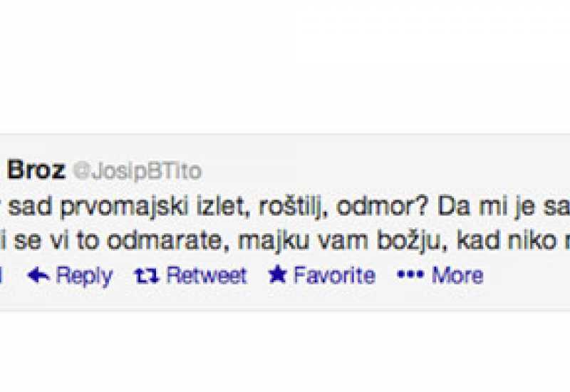Click the phrase 'majku vam božju'
The height and width of the screenshot is (392, 570).
pyautogui.click(x=339, y=241)
